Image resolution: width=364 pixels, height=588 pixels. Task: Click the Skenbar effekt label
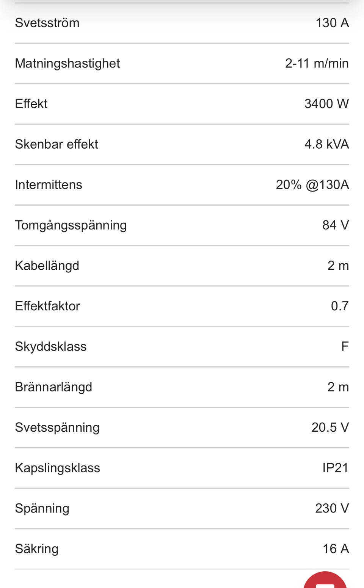click(x=56, y=144)
